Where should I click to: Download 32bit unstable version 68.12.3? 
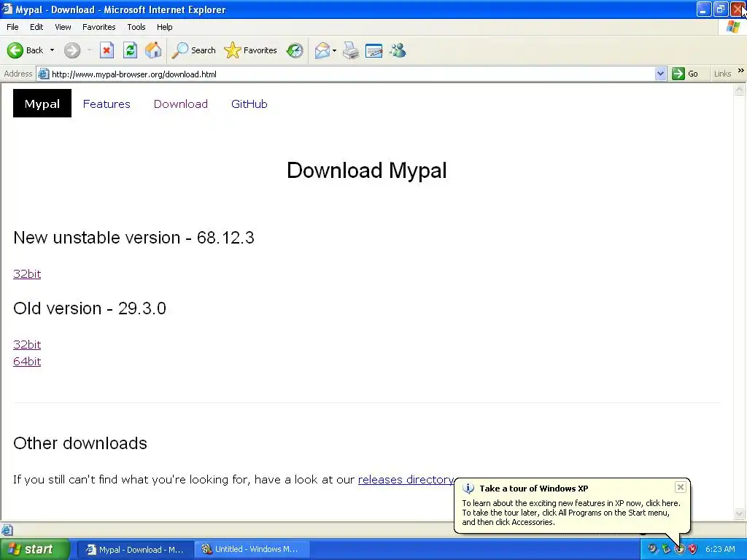[x=27, y=274]
